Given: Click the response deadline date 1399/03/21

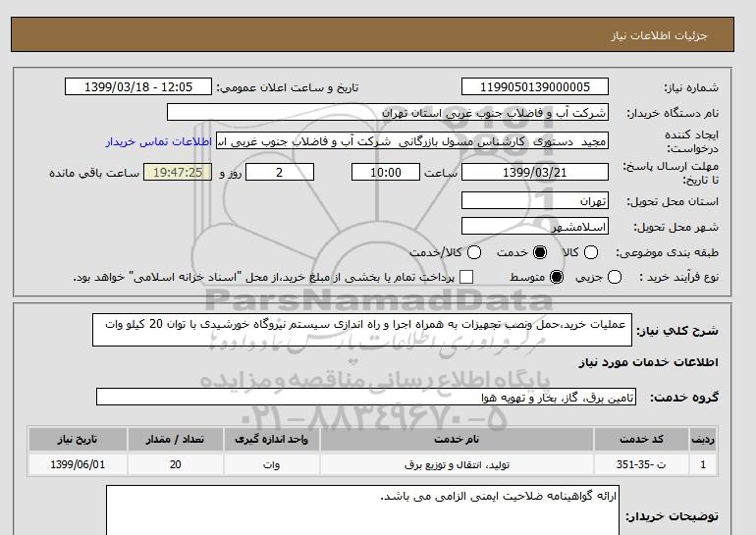Looking at the screenshot, I should pos(535,172).
